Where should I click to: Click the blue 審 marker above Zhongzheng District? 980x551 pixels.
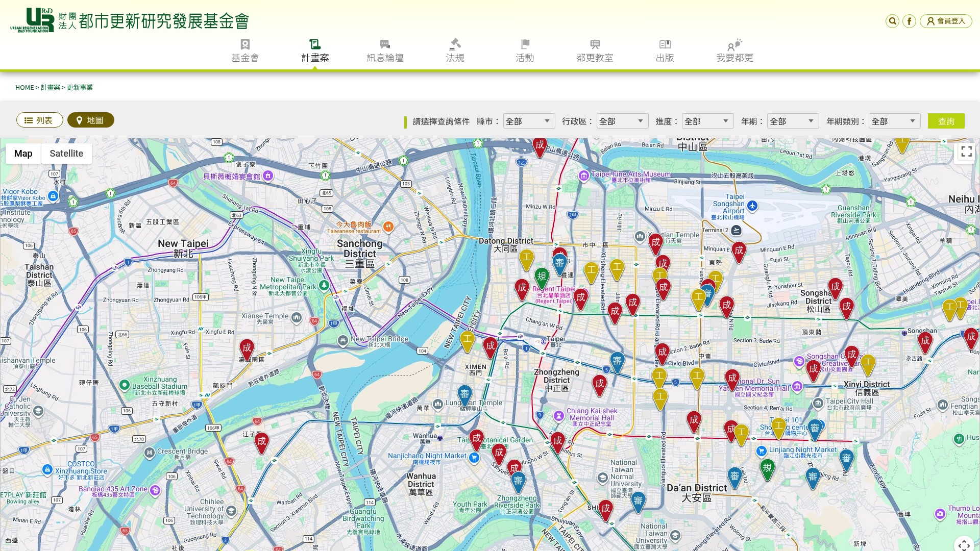point(617,363)
